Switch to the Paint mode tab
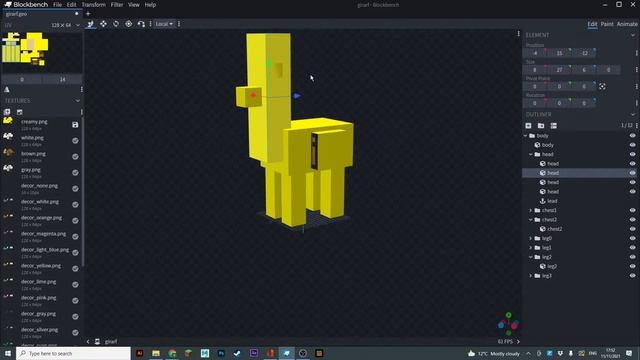The image size is (640, 360). (607, 24)
